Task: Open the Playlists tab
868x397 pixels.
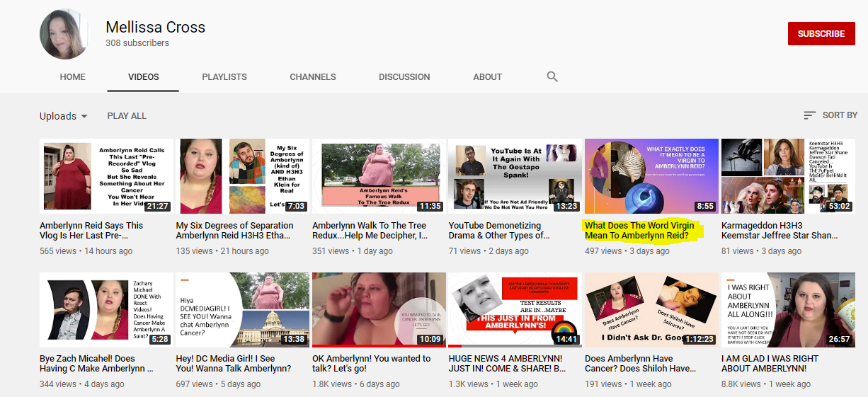Action: coord(224,76)
